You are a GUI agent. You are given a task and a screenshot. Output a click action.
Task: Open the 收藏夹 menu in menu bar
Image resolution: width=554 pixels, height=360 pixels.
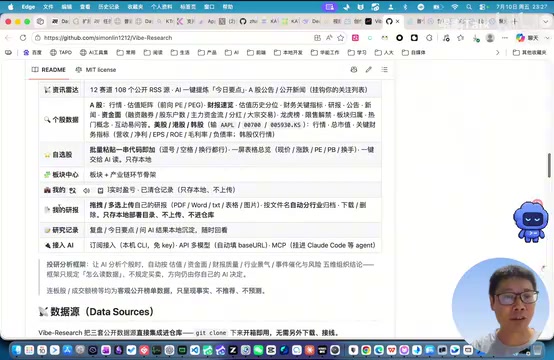click(135, 7)
